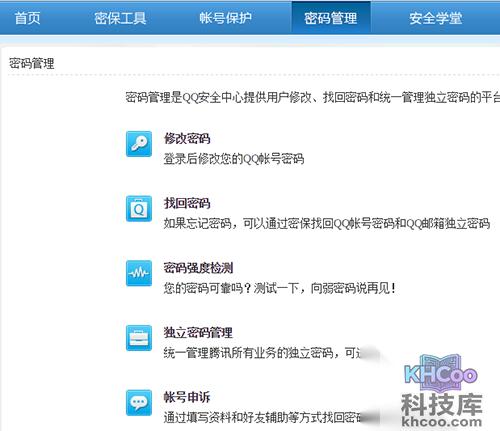Open the 安全学堂 tab
Image resolution: width=500 pixels, height=431 pixels.
(x=436, y=18)
